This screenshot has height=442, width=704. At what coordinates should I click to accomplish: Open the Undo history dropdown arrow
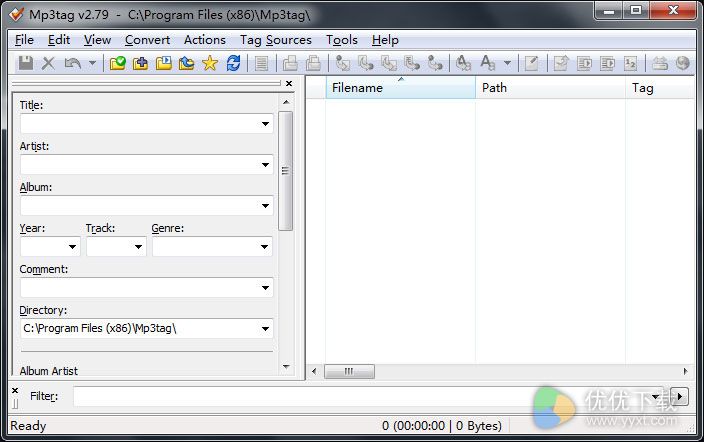click(x=92, y=63)
